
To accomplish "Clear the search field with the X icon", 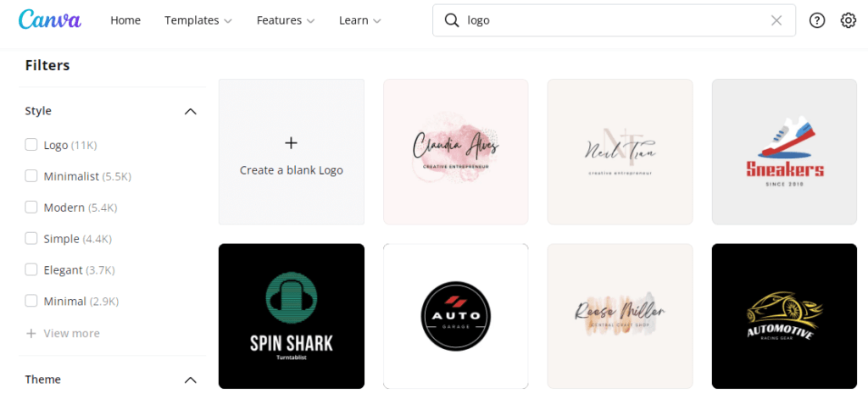I will [776, 20].
